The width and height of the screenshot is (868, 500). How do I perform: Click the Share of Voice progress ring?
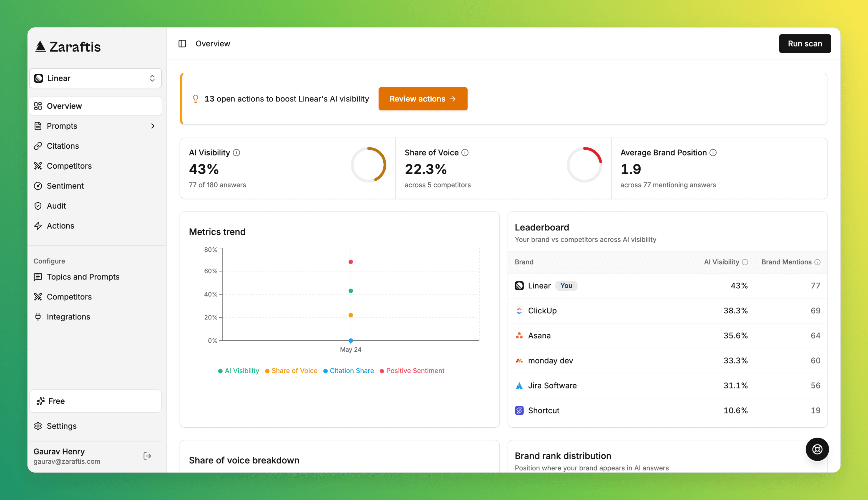pos(584,165)
